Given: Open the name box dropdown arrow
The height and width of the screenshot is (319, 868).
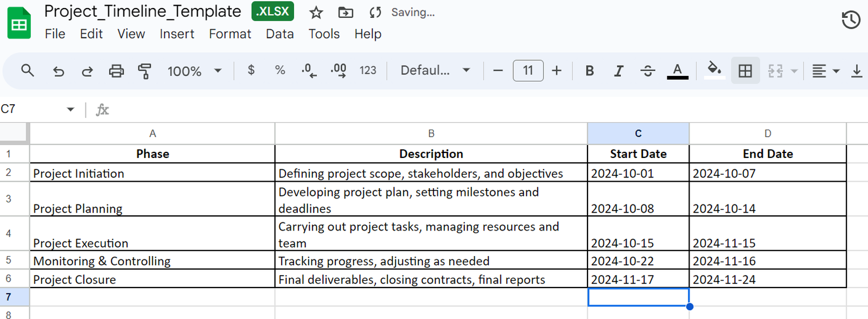Looking at the screenshot, I should [x=71, y=110].
